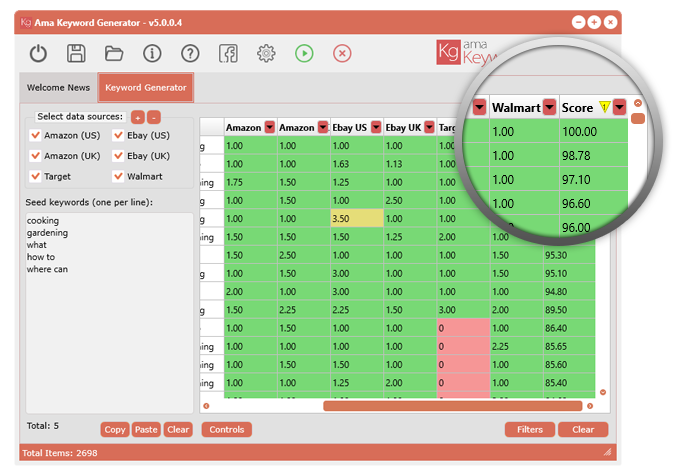676x476 pixels.
Task: Select seed keyword 'where can'
Action: [47, 269]
